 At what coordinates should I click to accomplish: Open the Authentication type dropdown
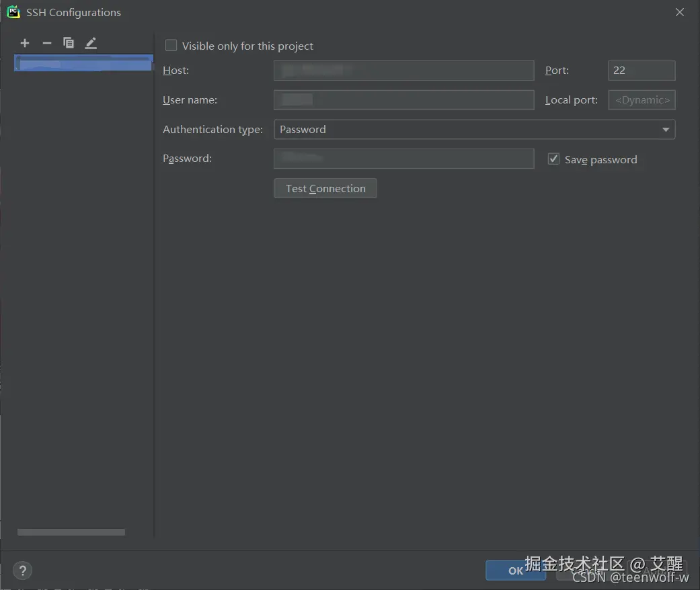(x=666, y=129)
